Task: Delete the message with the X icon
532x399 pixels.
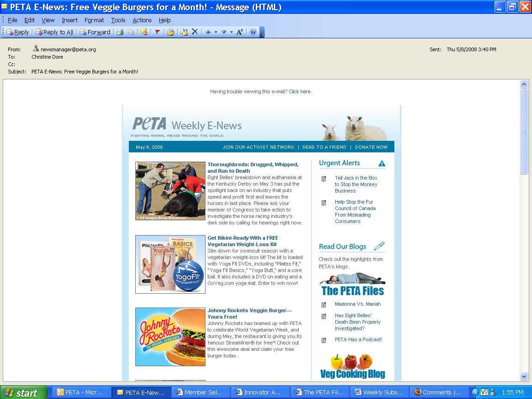Action: pyautogui.click(x=195, y=32)
